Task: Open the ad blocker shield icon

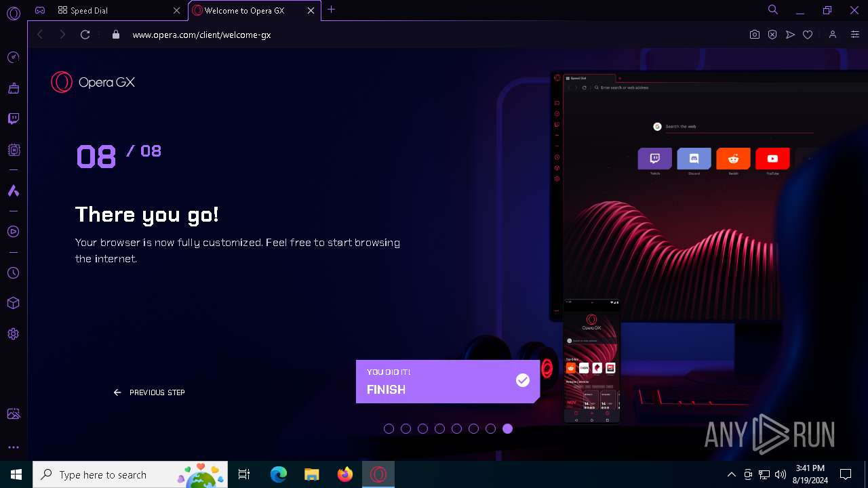Action: pyautogui.click(x=772, y=35)
